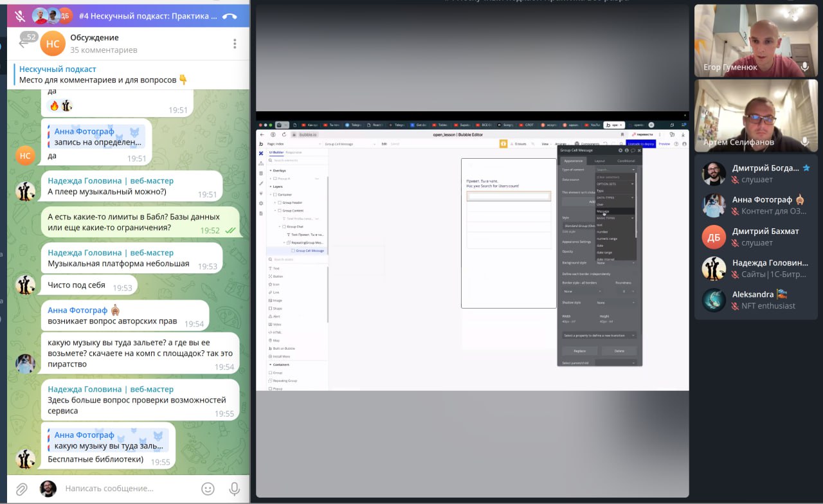Switch to the Responsive tab

click(294, 152)
